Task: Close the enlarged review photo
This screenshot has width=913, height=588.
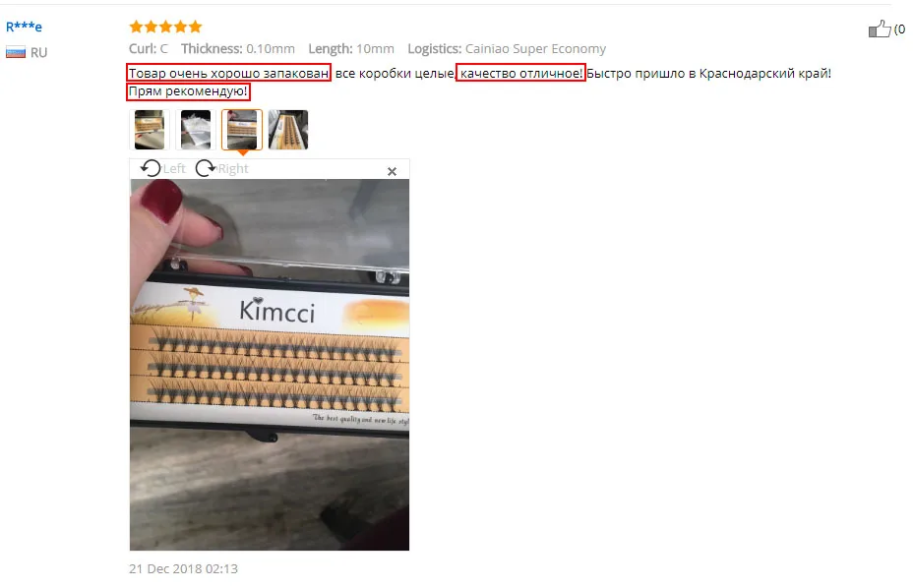Action: pos(392,171)
